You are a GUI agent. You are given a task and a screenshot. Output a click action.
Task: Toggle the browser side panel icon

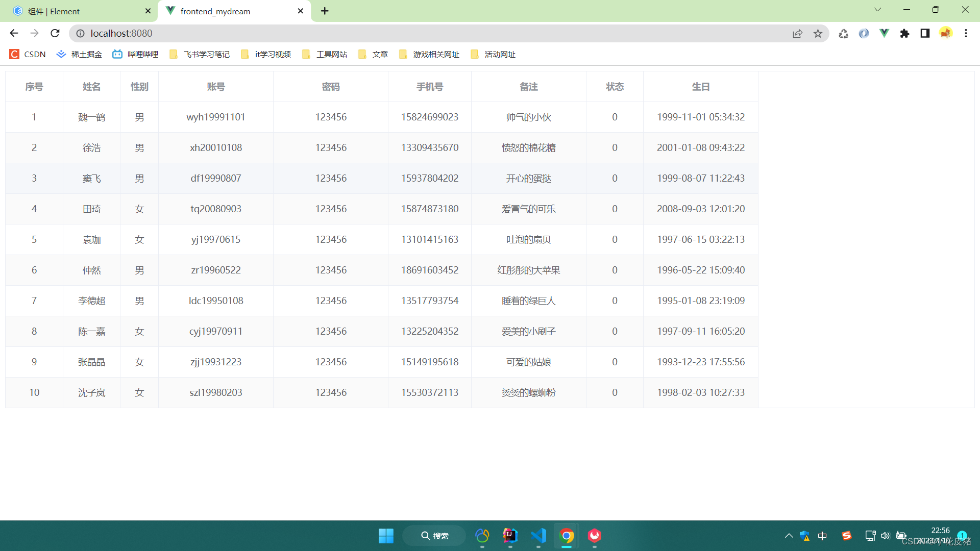[x=925, y=33]
